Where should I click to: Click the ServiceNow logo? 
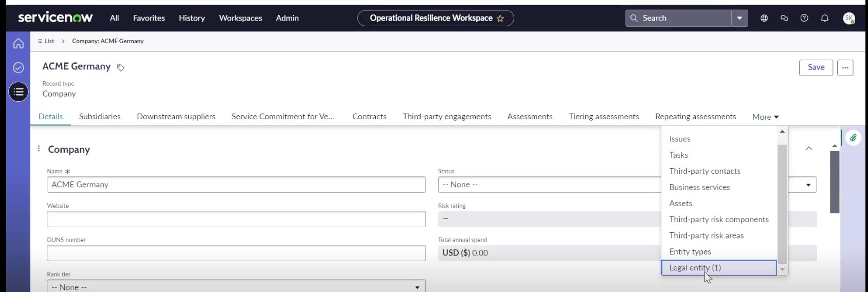(x=56, y=17)
